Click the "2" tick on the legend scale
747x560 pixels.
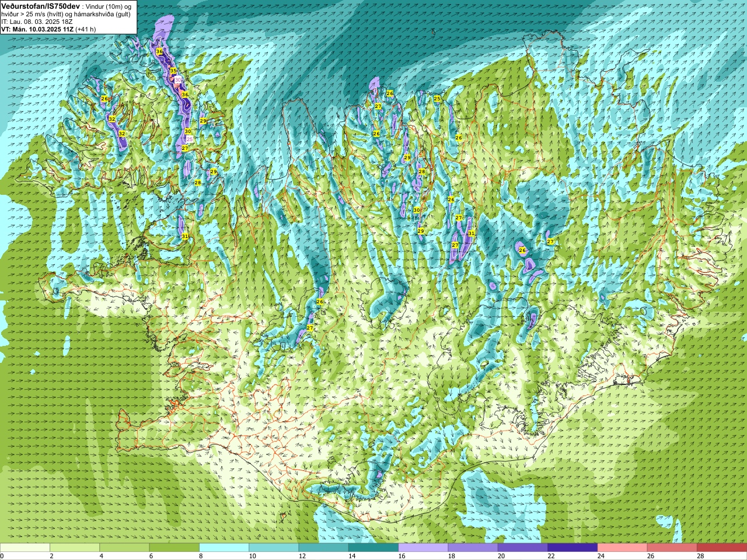coord(52,556)
